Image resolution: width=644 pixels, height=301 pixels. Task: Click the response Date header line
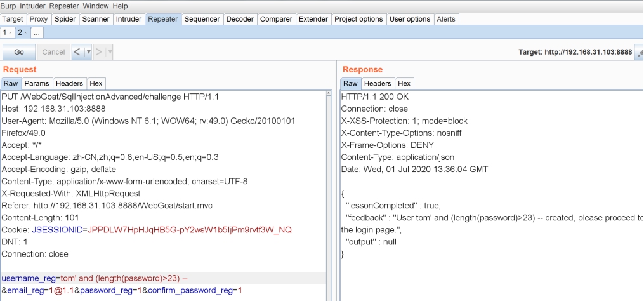414,170
